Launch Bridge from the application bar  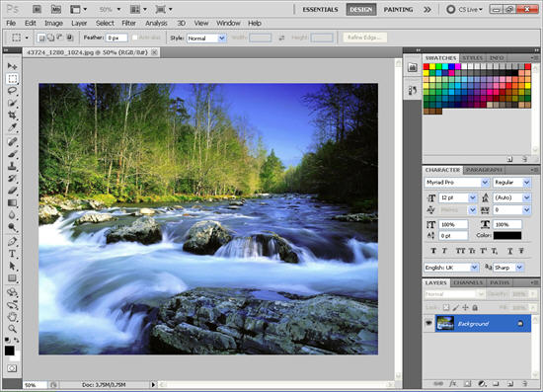[38, 9]
